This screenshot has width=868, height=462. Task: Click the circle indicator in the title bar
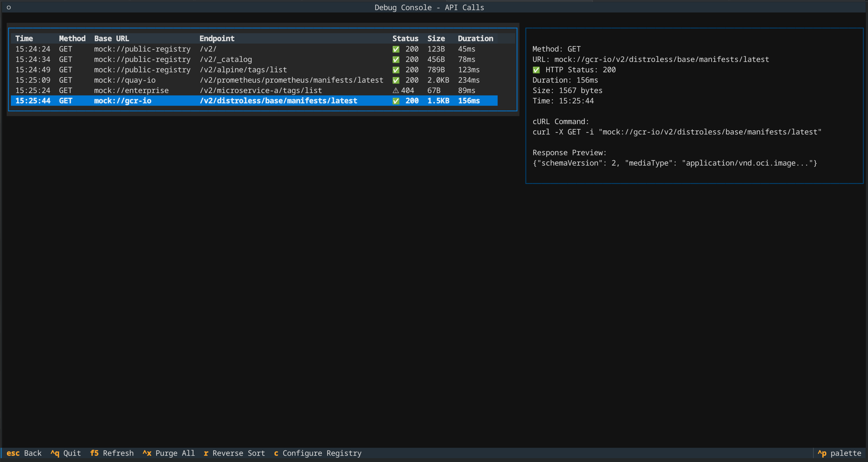9,7
